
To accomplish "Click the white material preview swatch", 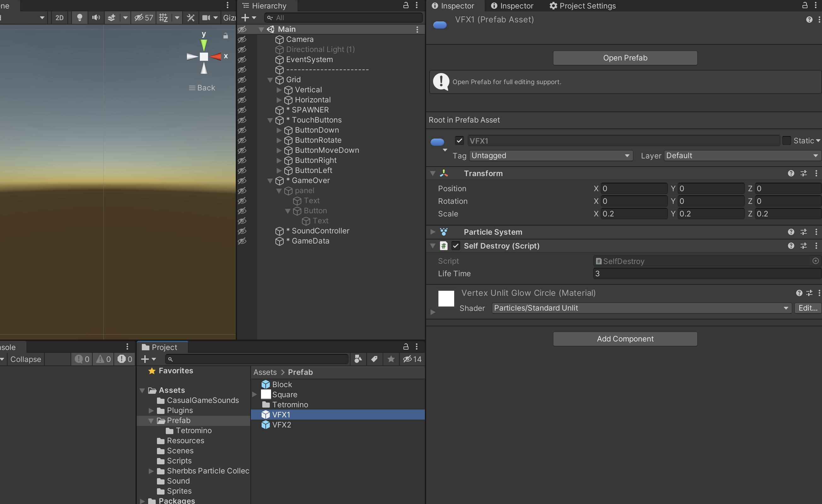I will click(446, 298).
